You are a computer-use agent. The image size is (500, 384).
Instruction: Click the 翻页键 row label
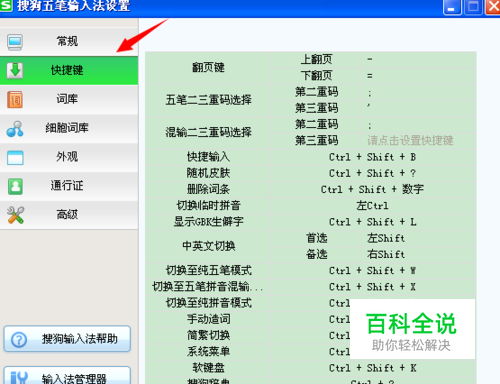[x=208, y=68]
